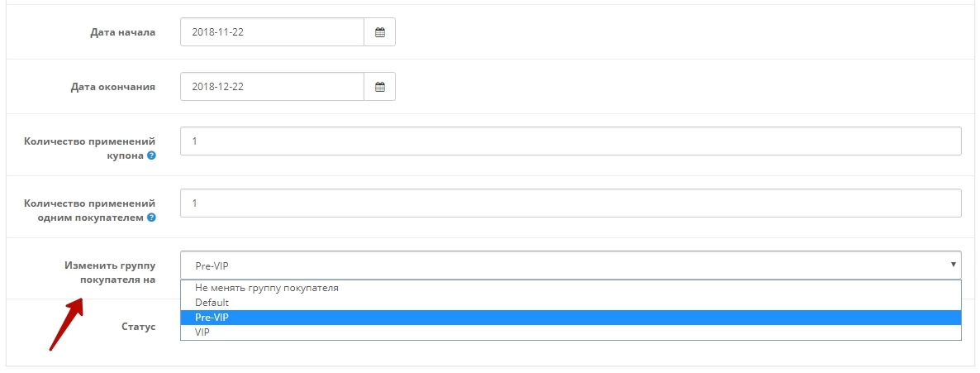Click the 'Количество применений купона' label
The height and width of the screenshot is (373, 980).
pyautogui.click(x=90, y=148)
